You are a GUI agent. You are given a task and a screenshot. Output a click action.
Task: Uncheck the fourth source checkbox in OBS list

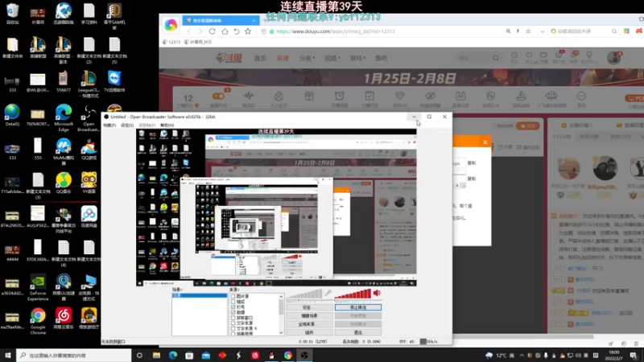point(233,312)
